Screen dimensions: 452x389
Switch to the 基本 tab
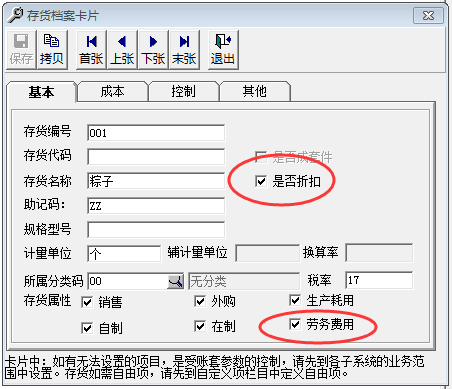[41, 92]
